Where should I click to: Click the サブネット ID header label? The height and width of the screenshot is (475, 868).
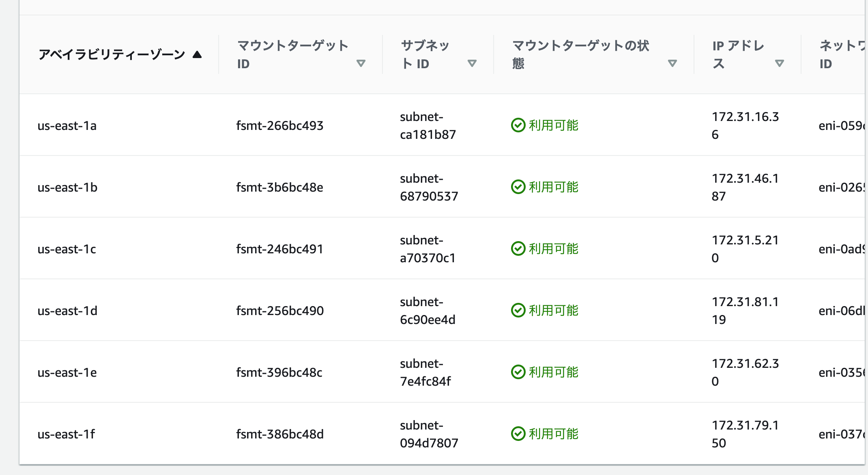click(425, 54)
